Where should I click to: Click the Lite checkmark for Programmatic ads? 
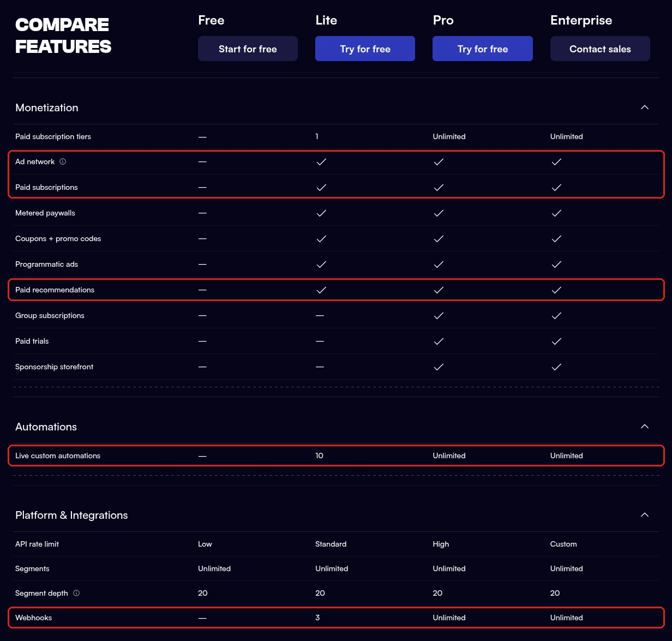[321, 265]
